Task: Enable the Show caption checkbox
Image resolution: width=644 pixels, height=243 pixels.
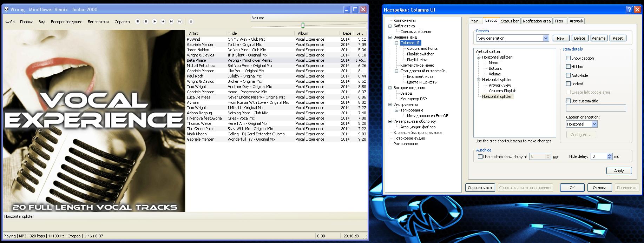Action: 568,58
